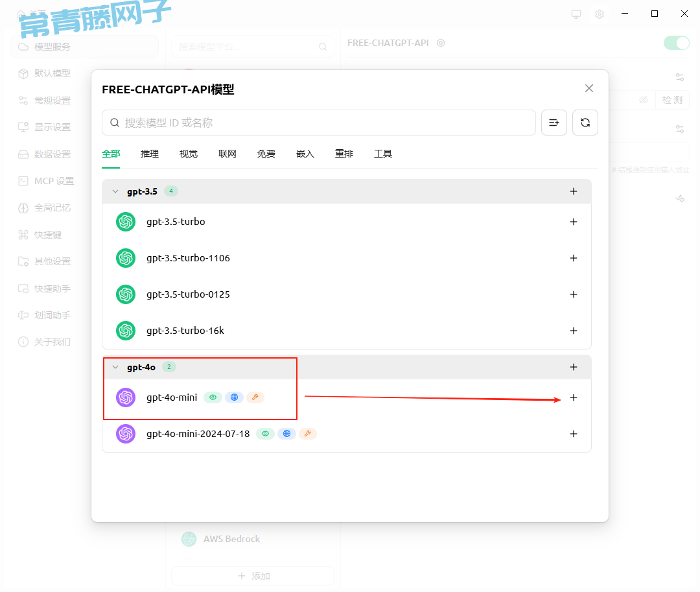
Task: Click the count badge 2 beside gpt-4o
Action: point(169,367)
